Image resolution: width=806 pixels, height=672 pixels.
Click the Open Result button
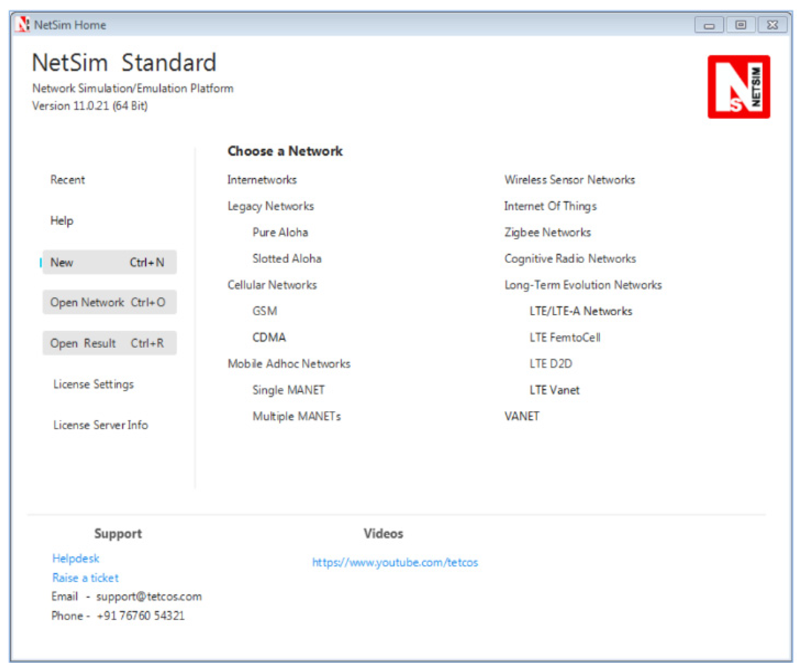coord(109,343)
